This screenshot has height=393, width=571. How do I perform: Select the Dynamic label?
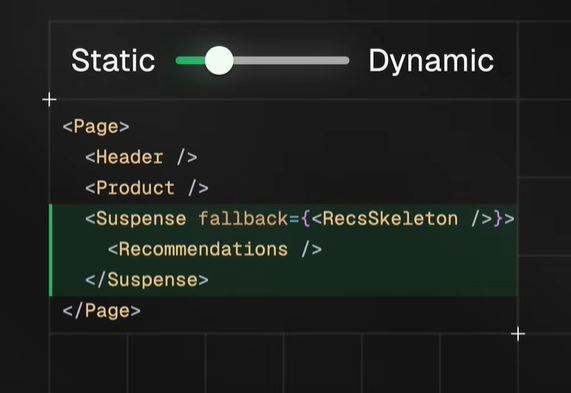point(431,61)
